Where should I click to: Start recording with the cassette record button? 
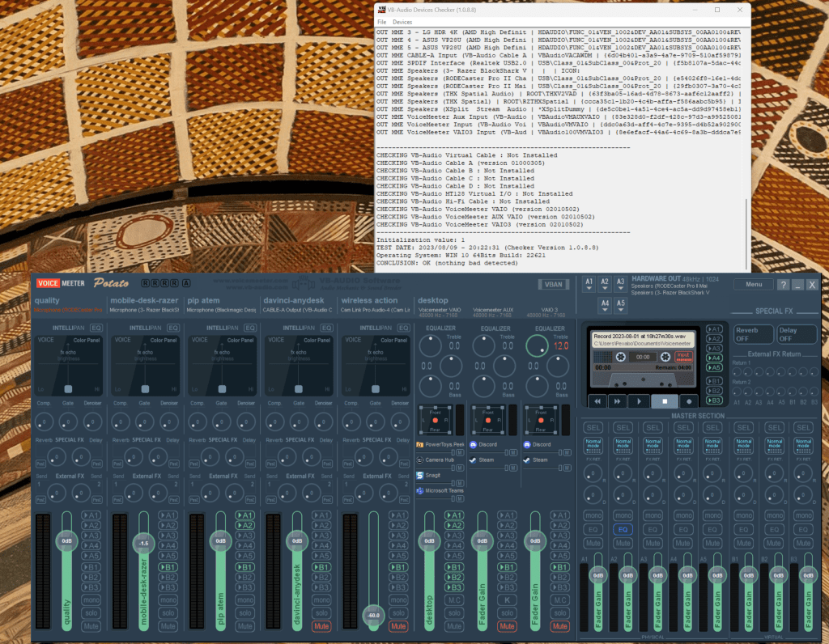pyautogui.click(x=689, y=401)
